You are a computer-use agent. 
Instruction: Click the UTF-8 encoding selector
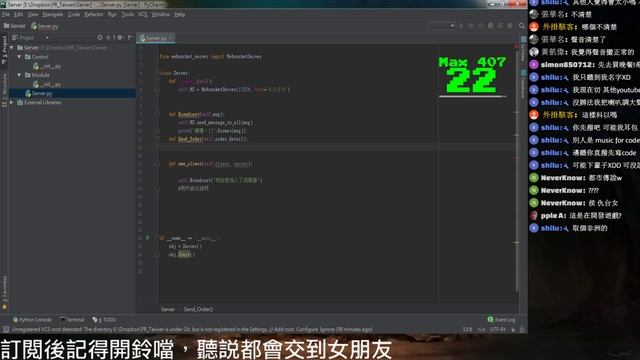tap(498, 329)
